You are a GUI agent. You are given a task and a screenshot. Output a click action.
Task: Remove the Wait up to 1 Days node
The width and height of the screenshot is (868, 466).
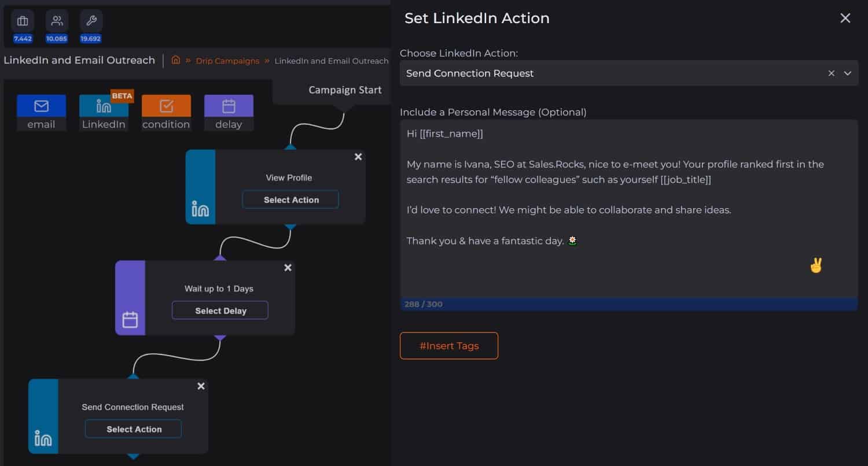click(x=288, y=268)
